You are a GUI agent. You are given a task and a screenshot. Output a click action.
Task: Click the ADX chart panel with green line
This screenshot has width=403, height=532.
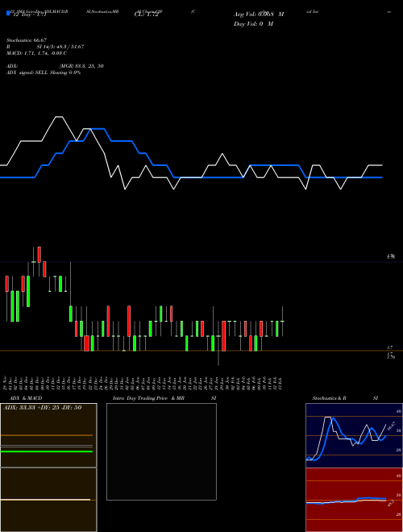point(48,435)
